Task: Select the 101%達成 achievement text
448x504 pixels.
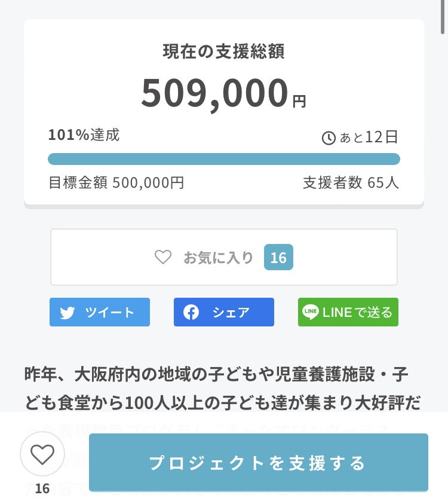Action: tap(84, 135)
